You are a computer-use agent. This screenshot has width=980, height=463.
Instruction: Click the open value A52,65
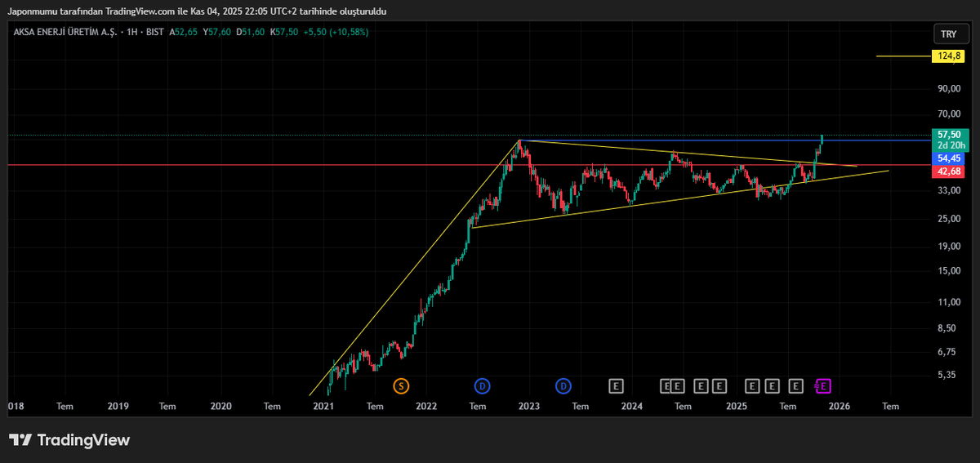click(183, 33)
